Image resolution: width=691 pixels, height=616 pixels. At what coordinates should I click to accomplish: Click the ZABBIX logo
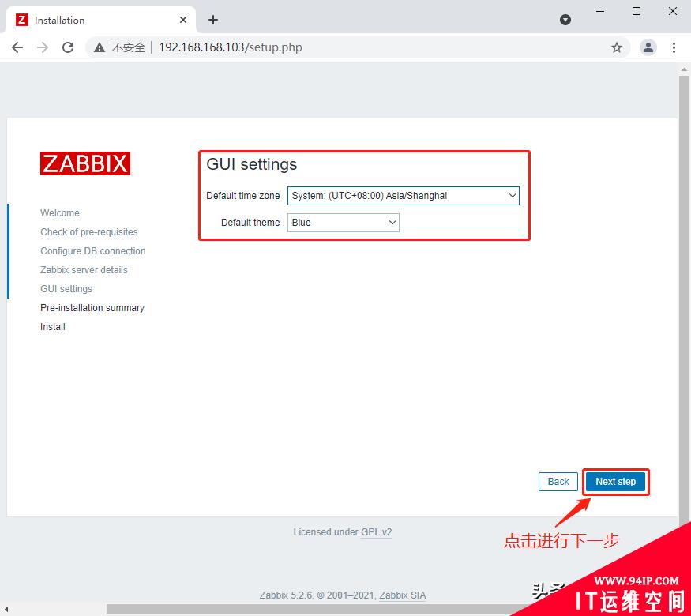(85, 163)
